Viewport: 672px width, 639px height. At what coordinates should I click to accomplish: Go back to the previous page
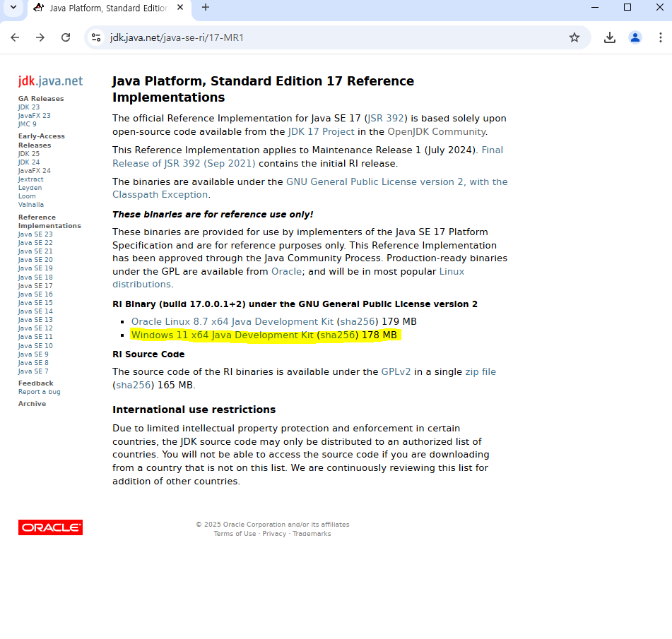[x=15, y=37]
